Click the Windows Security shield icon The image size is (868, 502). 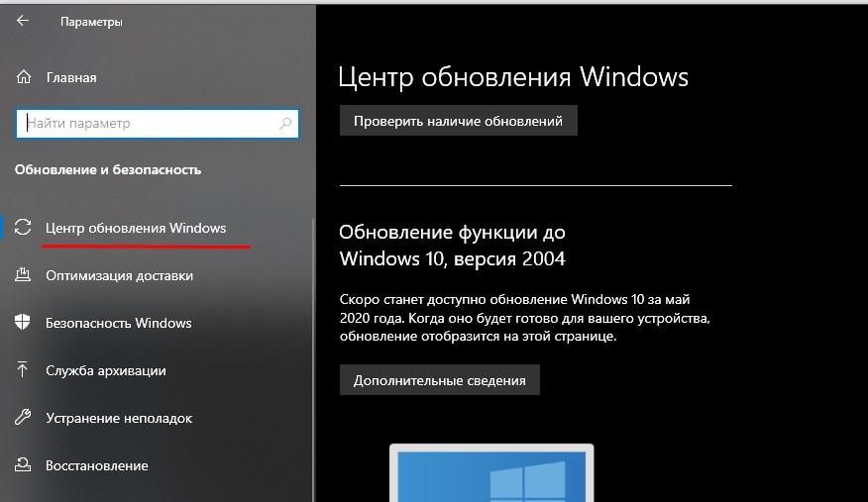pyautogui.click(x=23, y=322)
